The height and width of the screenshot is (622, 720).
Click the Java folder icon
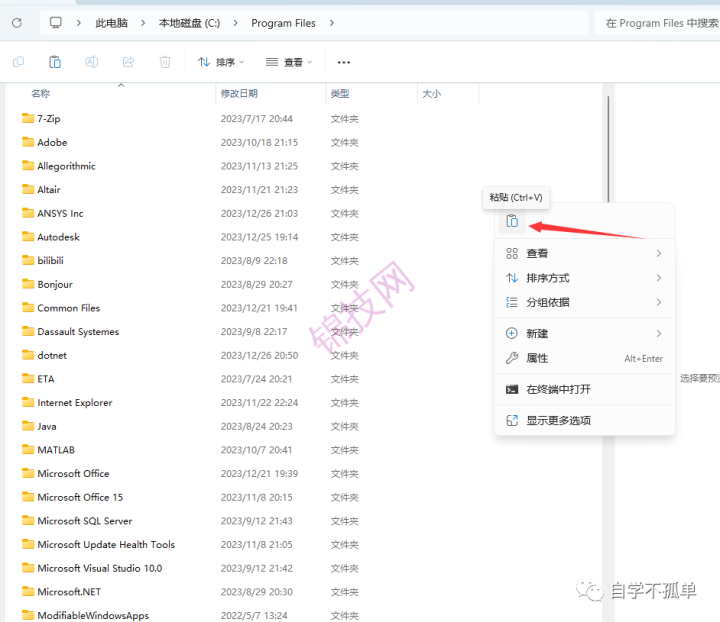click(28, 426)
